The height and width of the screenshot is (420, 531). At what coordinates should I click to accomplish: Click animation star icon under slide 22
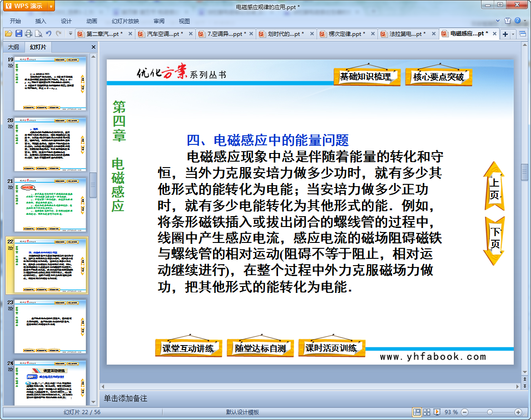[x=10, y=248]
